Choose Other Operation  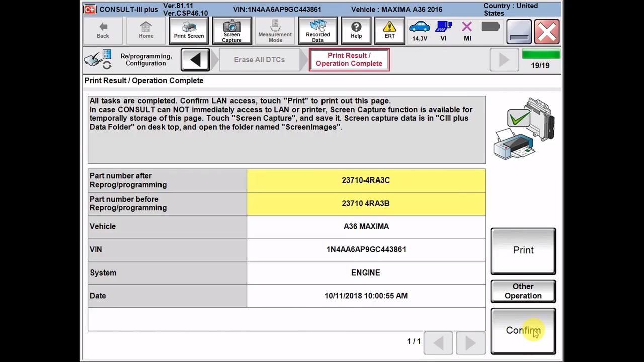click(x=523, y=291)
